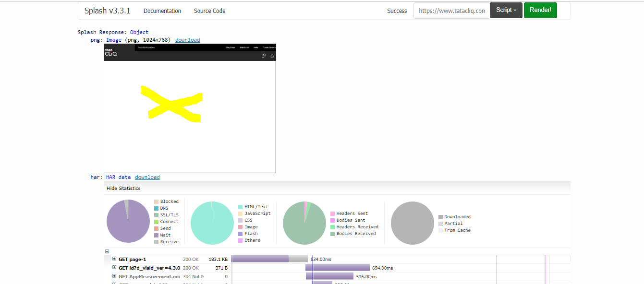Viewport: 644px width, 284px height.
Task: Click the green Render! button
Action: tap(540, 10)
